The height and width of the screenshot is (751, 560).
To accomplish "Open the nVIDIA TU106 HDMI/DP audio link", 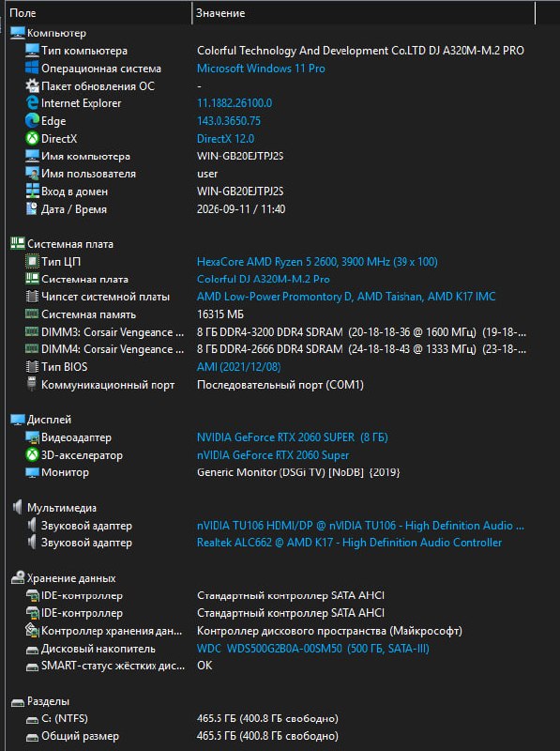I will click(360, 526).
